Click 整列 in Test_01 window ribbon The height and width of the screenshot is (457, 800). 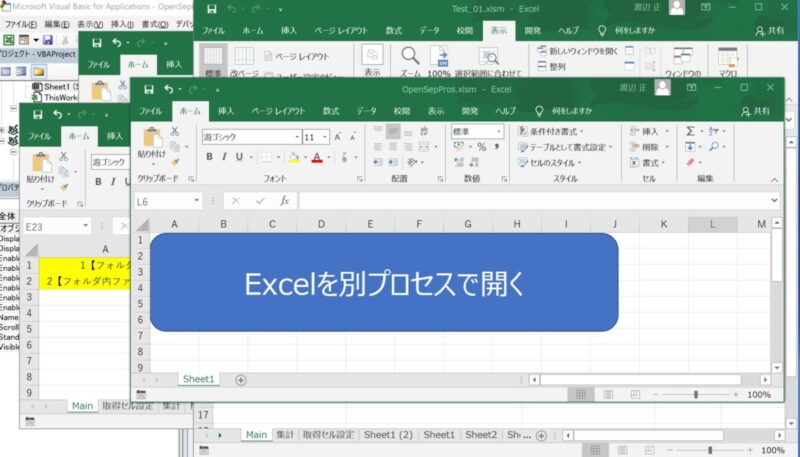(x=552, y=66)
